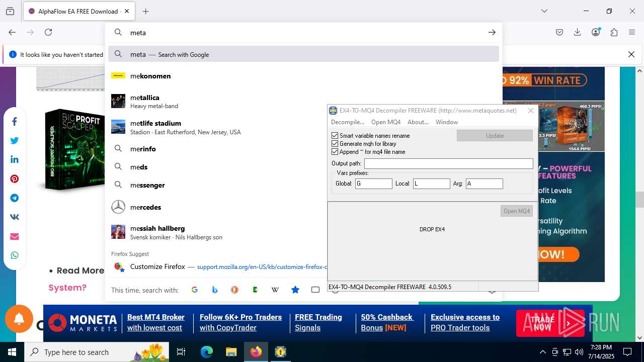The height and width of the screenshot is (362, 644).
Task: Share the page by email
Action: tap(15, 236)
